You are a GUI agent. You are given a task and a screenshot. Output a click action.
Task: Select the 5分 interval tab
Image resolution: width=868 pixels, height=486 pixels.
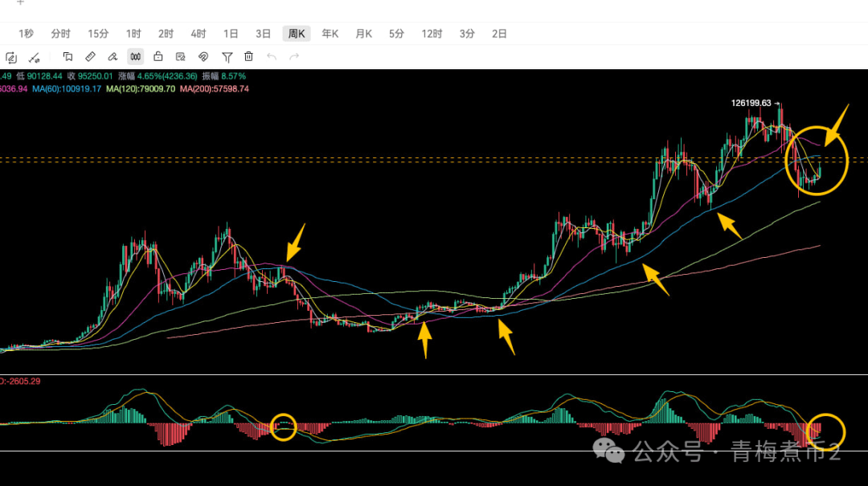(x=396, y=34)
